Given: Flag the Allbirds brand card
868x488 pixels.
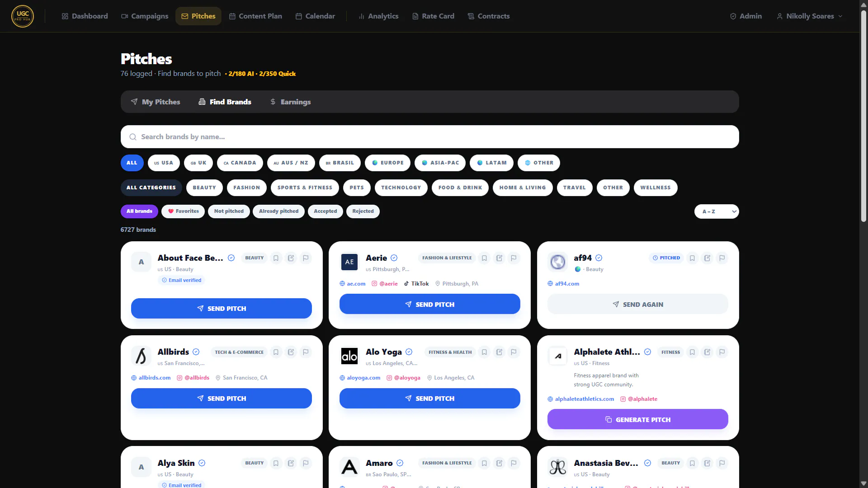Looking at the screenshot, I should (306, 352).
